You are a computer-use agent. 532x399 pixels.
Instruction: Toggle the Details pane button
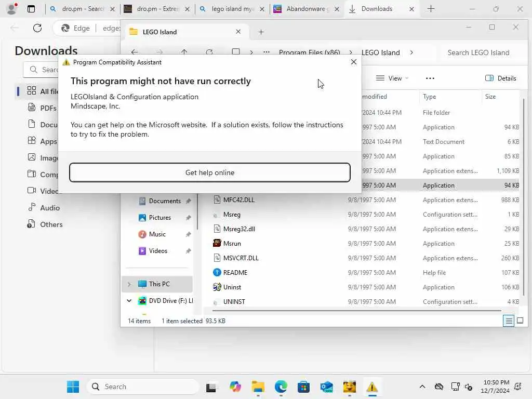(x=501, y=78)
